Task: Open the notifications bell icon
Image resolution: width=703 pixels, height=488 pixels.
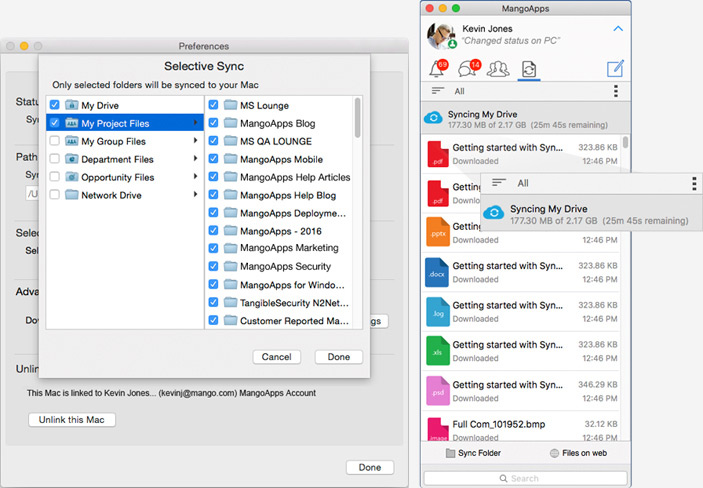Action: (x=438, y=69)
